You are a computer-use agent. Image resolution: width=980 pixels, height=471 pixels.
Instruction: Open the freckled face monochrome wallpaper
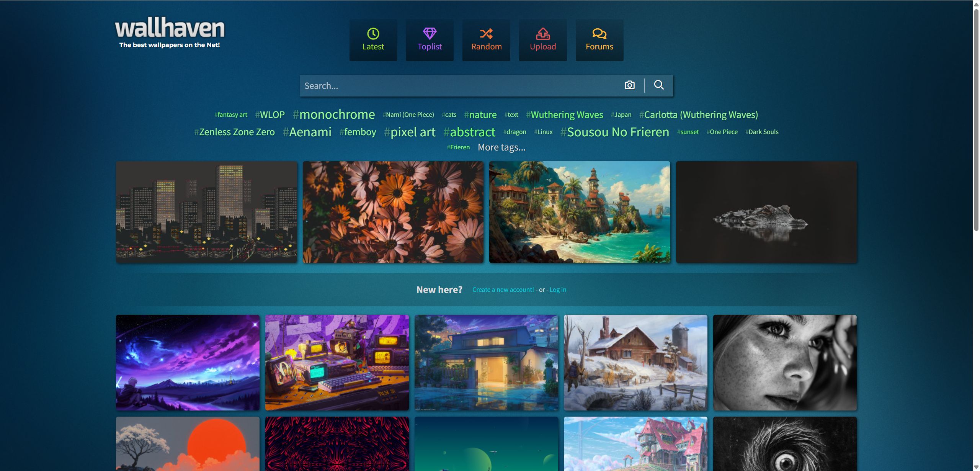(785, 363)
